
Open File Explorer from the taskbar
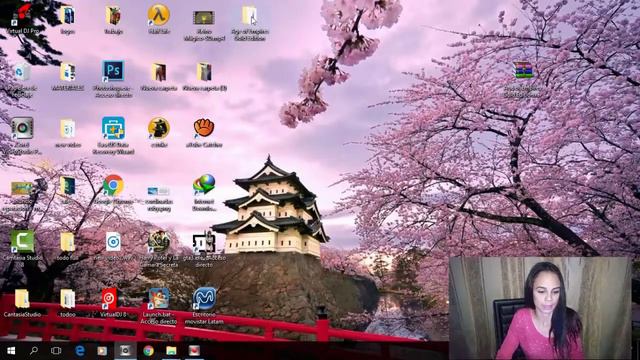tap(171, 351)
